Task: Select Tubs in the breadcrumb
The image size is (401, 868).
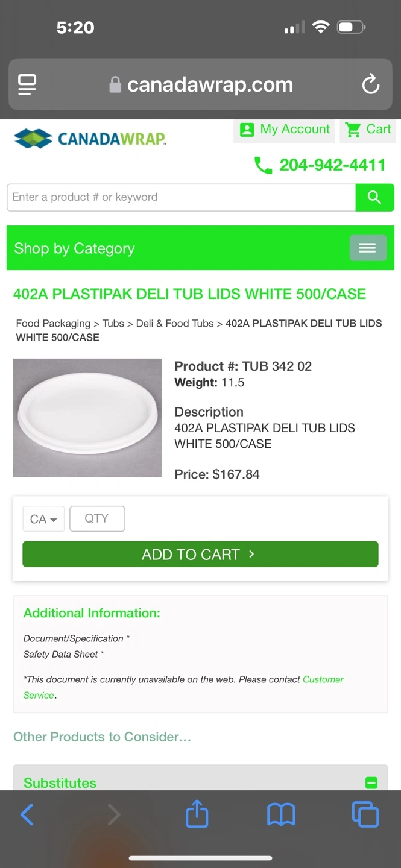Action: [113, 324]
